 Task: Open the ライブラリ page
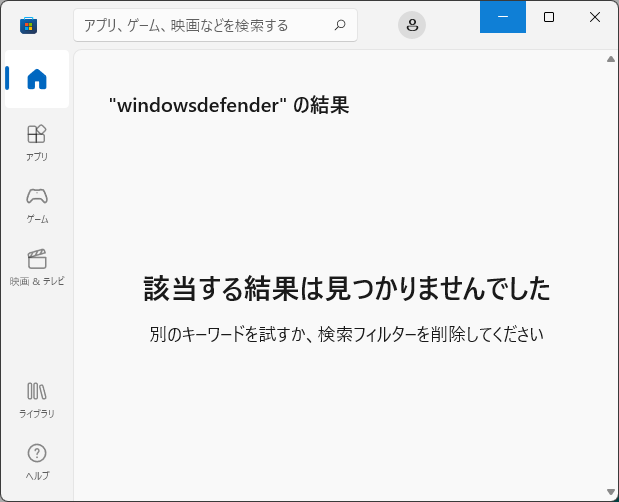(x=37, y=400)
